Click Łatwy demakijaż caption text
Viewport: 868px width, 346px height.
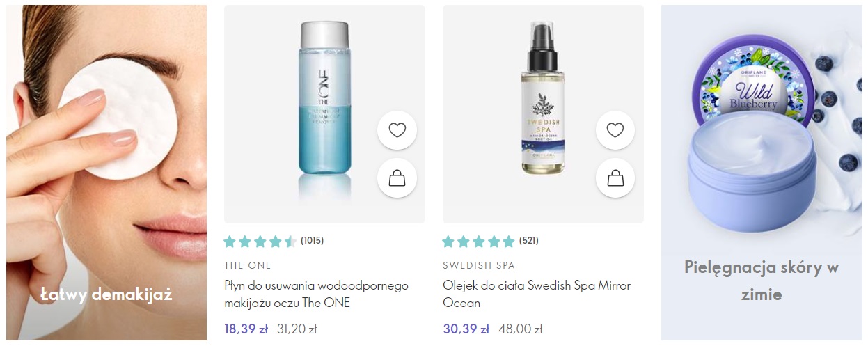[x=106, y=295]
